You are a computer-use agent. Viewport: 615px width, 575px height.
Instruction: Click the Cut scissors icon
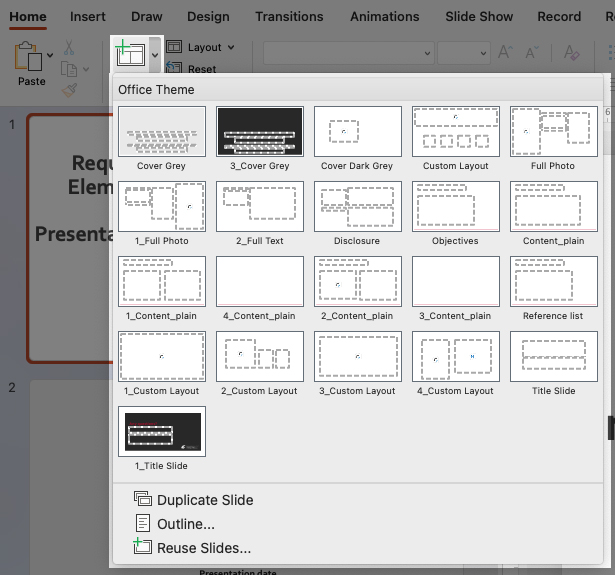tap(69, 48)
